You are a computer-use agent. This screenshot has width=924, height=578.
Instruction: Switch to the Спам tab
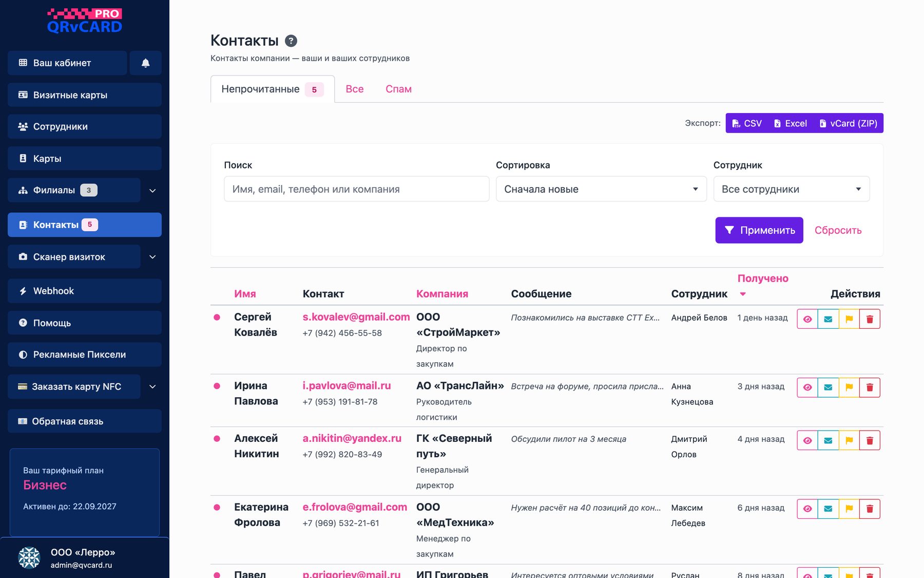[398, 89]
